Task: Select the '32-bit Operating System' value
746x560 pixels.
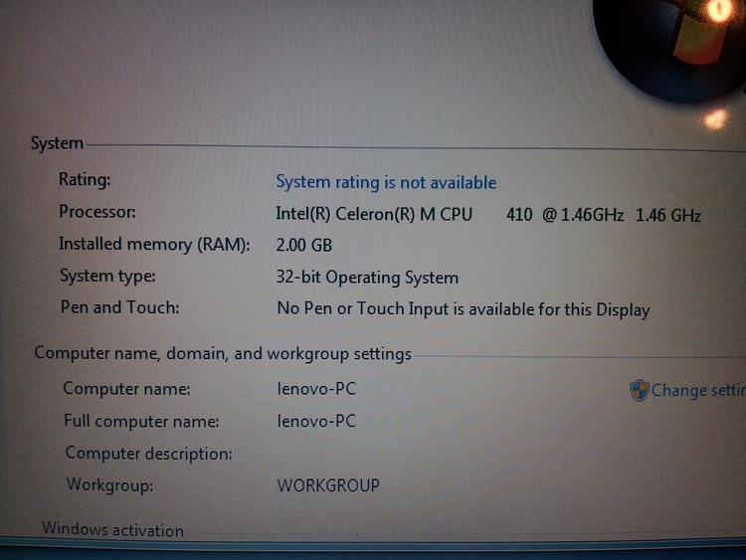Action: point(367,278)
